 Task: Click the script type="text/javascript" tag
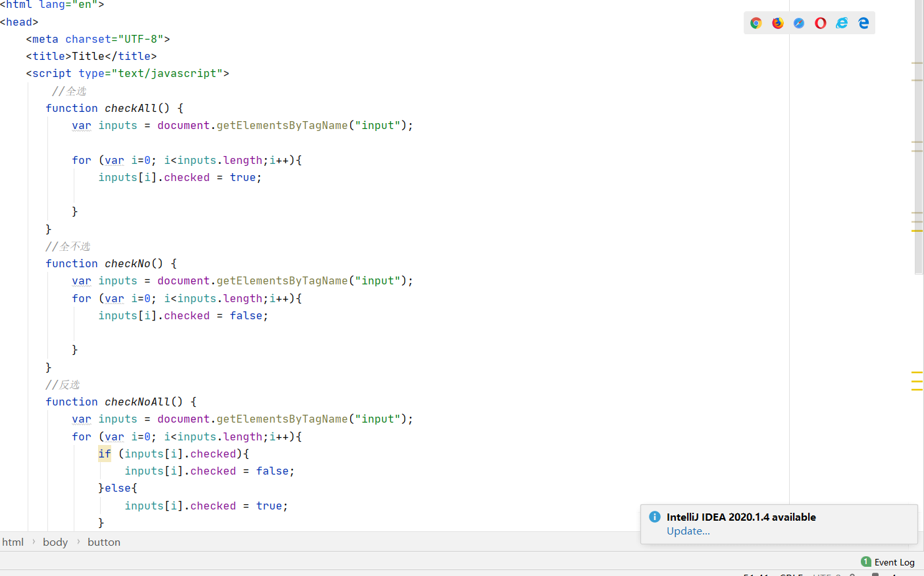point(128,73)
